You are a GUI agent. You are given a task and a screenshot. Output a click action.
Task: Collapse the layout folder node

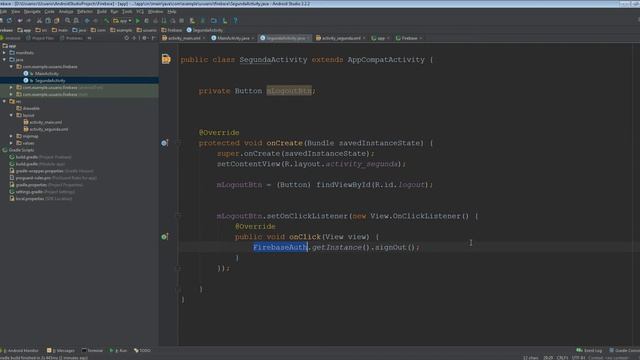[x=11, y=115]
